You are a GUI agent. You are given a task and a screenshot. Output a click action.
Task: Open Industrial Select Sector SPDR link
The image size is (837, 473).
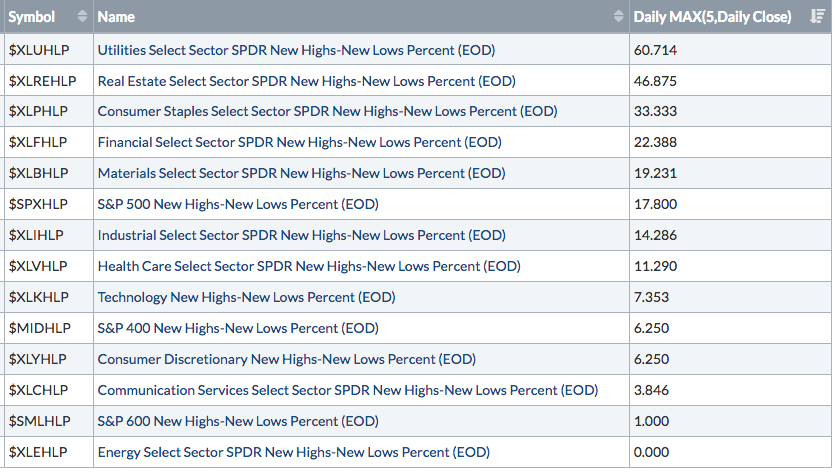(x=301, y=235)
